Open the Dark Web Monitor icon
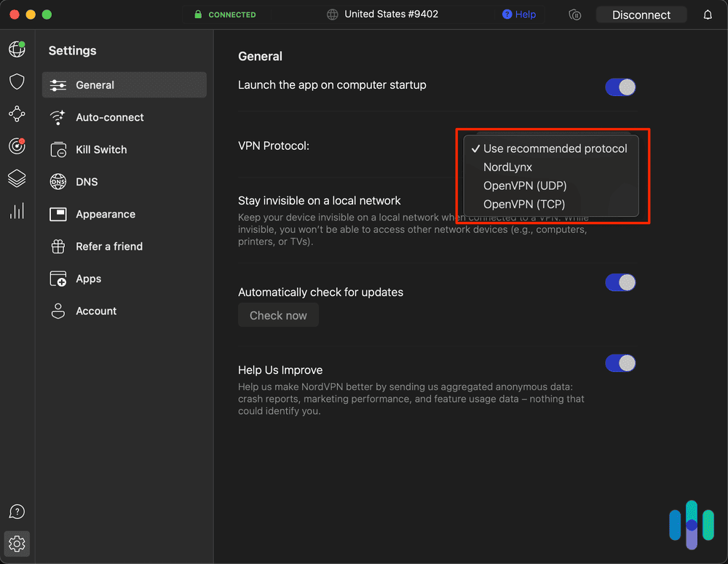The width and height of the screenshot is (728, 564). [x=16, y=146]
